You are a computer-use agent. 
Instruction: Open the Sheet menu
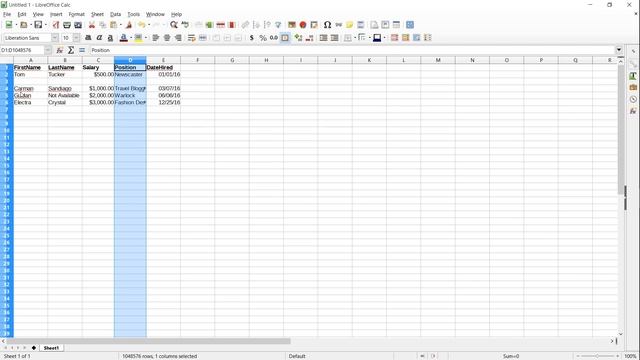(x=97, y=14)
